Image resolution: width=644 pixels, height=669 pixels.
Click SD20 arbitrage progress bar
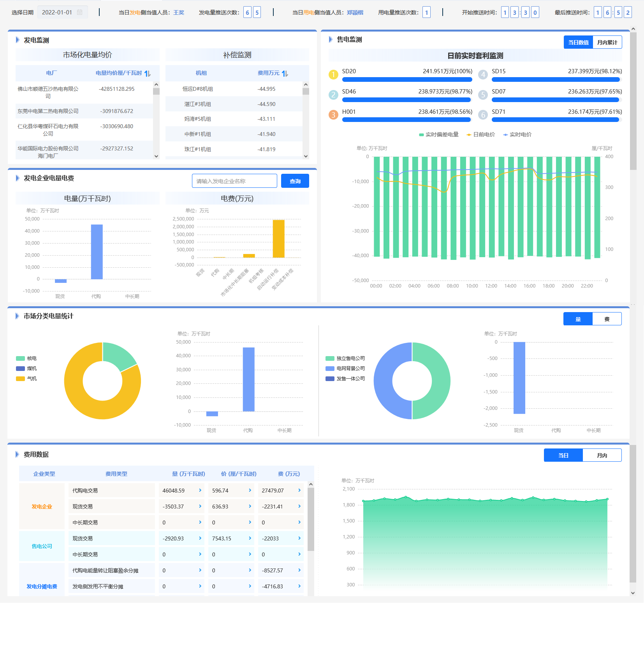tap(407, 79)
